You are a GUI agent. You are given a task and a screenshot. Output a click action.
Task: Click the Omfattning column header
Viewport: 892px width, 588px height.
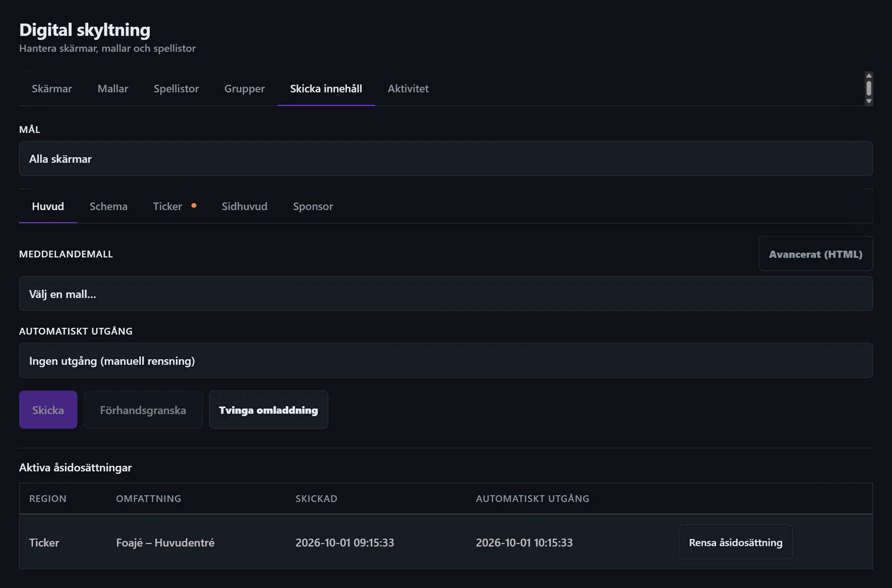(x=149, y=498)
